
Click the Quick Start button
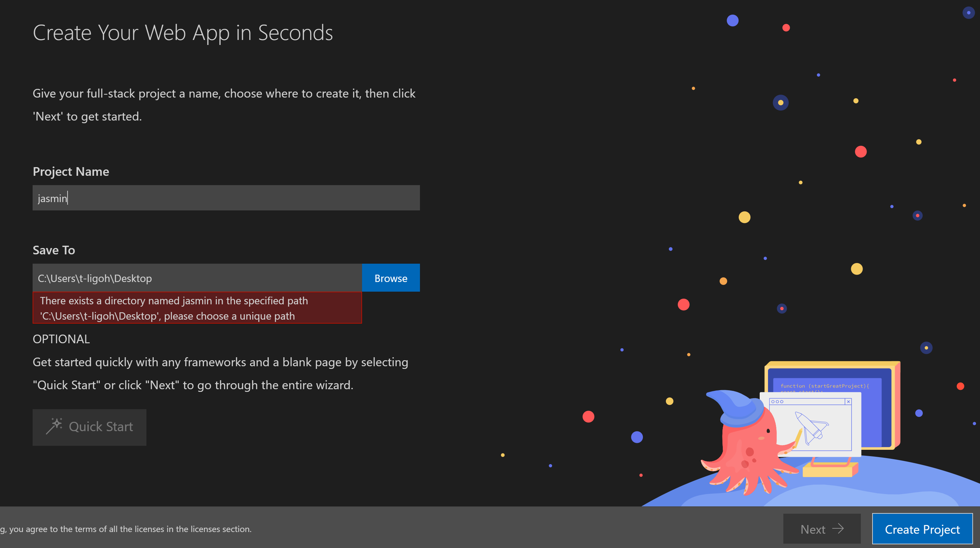[x=90, y=427]
